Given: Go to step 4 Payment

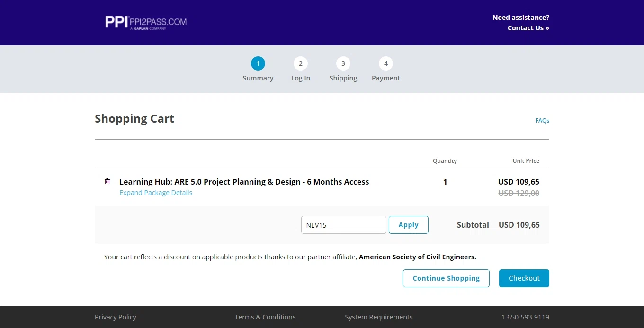Looking at the screenshot, I should 386,70.
